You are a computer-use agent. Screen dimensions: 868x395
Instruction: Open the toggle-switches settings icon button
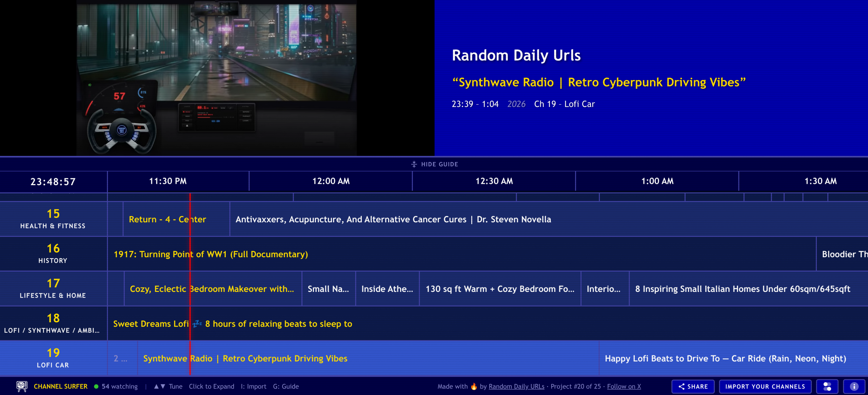pos(827,386)
